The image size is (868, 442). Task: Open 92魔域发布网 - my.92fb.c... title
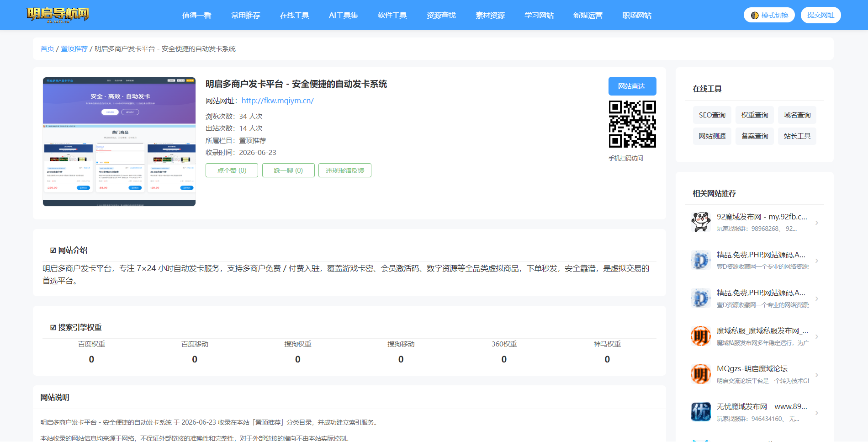tap(762, 217)
